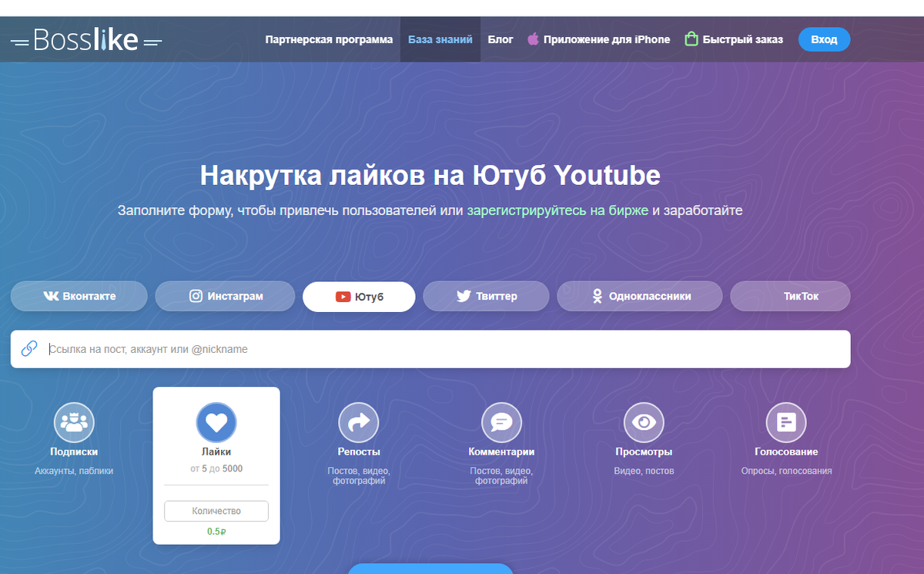Focus the post link input field

(x=430, y=349)
